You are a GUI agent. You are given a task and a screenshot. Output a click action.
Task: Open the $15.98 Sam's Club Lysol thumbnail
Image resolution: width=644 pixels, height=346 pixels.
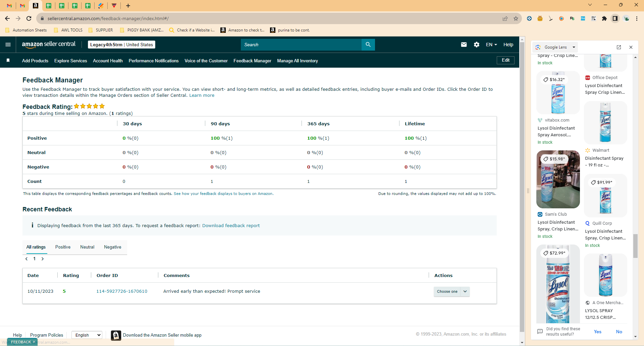click(x=558, y=179)
